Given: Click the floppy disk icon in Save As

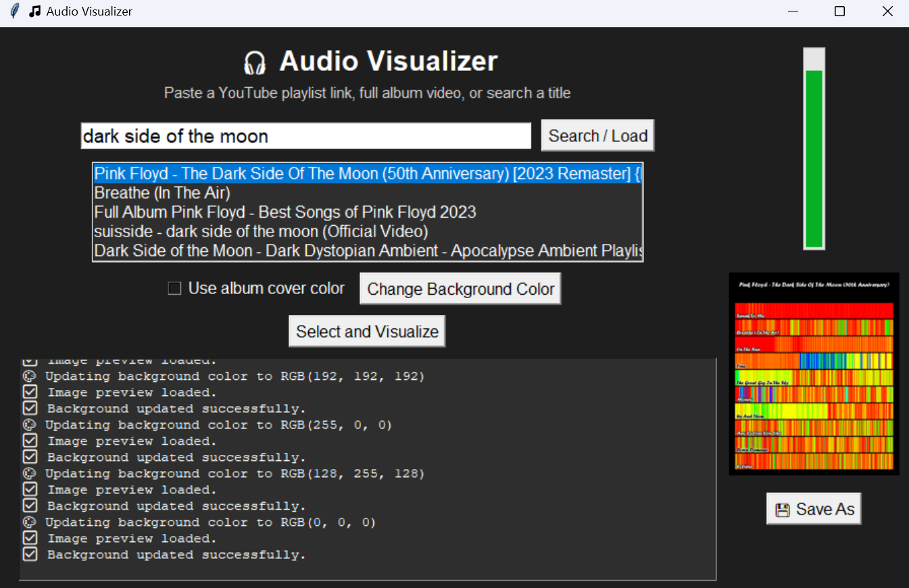Looking at the screenshot, I should tap(783, 510).
